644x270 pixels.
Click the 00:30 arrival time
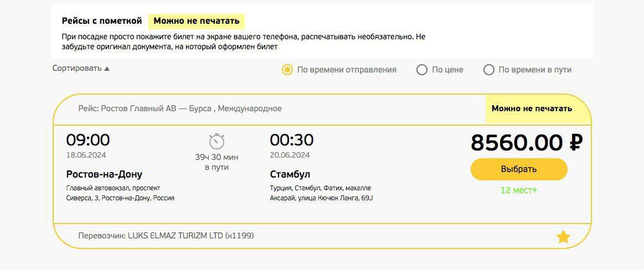coord(291,140)
